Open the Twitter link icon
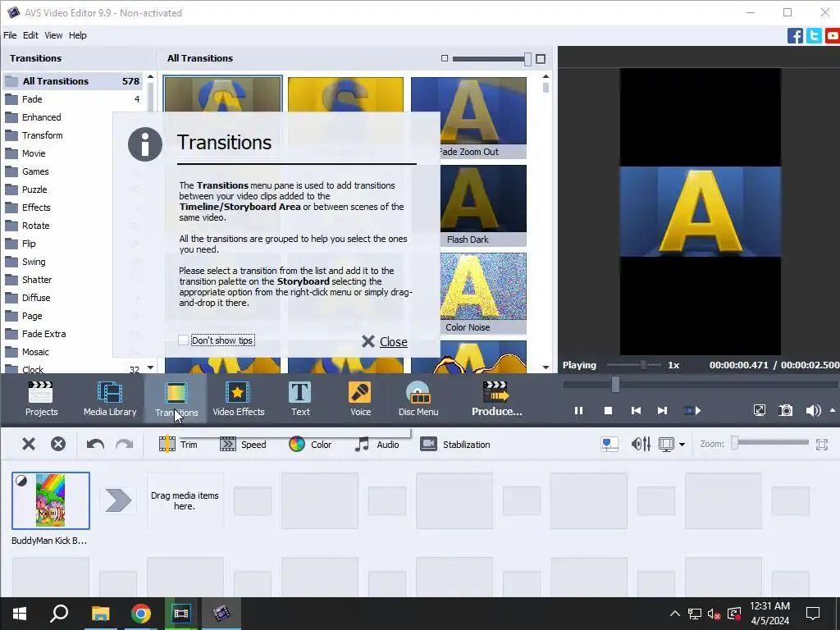 pyautogui.click(x=814, y=36)
